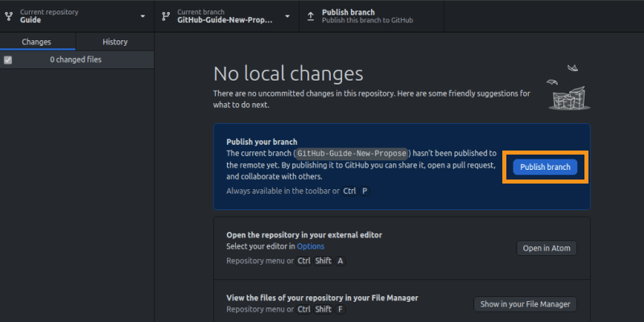Click the GitHub-Guide-New-Propose branch name tag
This screenshot has height=322, width=644.
(x=353, y=152)
